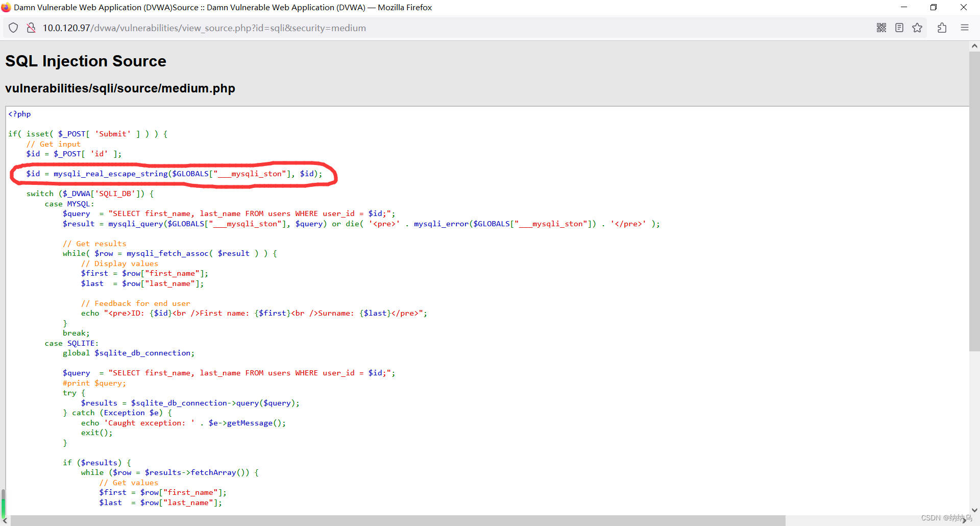
Task: Toggle reader view icon
Action: 899,28
